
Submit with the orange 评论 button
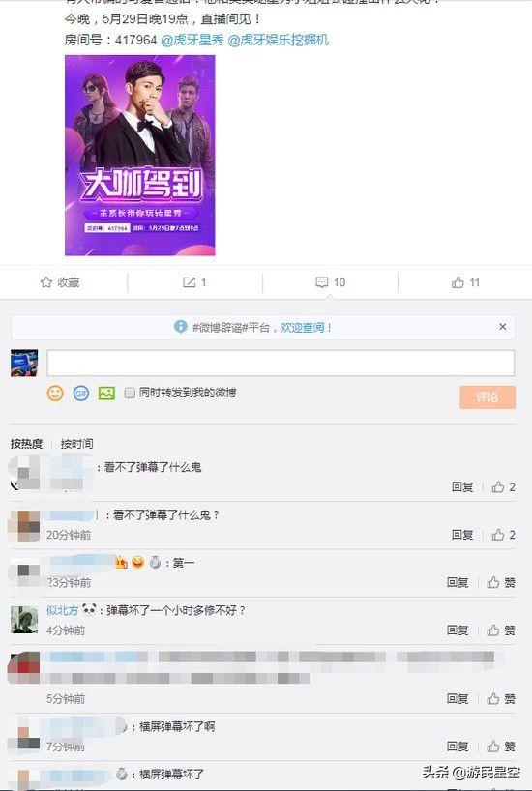pyautogui.click(x=488, y=397)
